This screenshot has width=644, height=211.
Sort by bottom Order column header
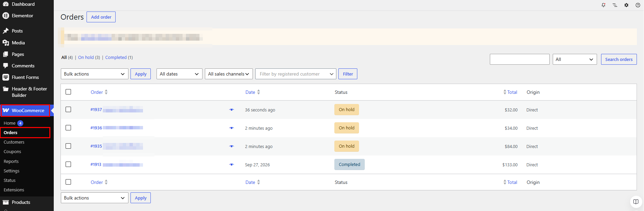coord(97,182)
